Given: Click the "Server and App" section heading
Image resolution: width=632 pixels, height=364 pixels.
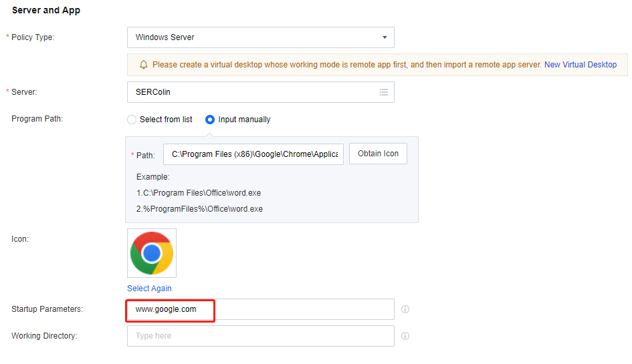Looking at the screenshot, I should [46, 11].
